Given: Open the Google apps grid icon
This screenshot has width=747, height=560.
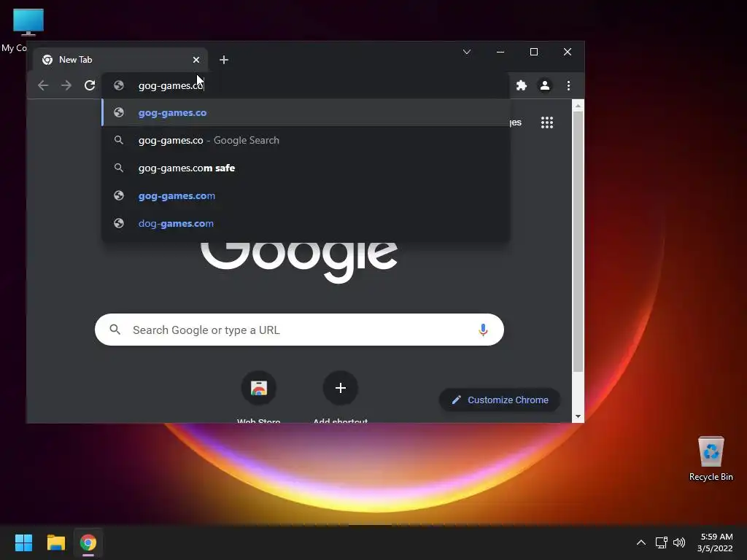Looking at the screenshot, I should [547, 122].
